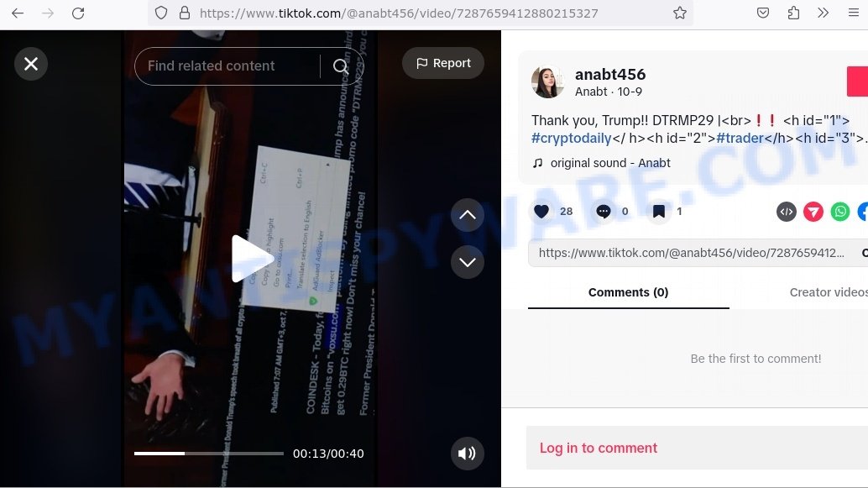Open anabt456 profile avatar
Image resolution: width=868 pixels, height=488 pixels.
[548, 82]
